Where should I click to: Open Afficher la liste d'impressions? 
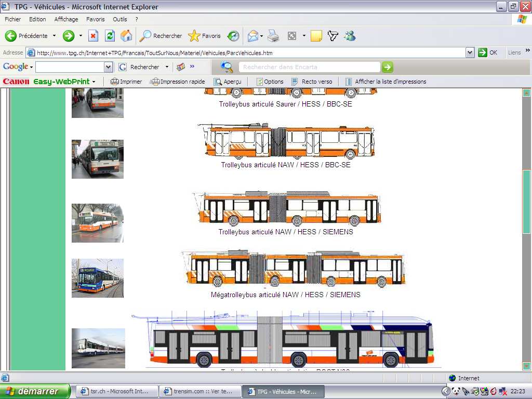pos(386,82)
